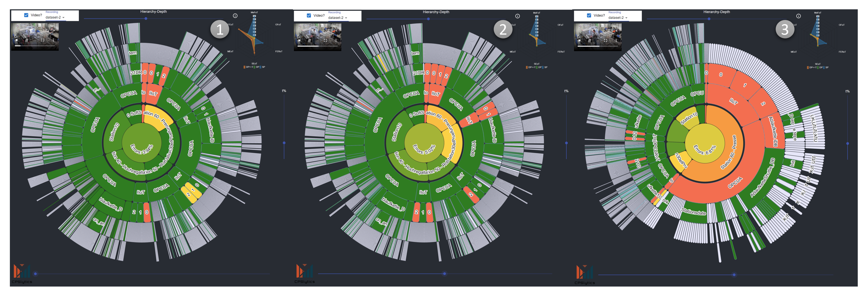Open Recording dataset-2 dropdown in panel 2
This screenshot has width=868, height=297.
point(338,18)
